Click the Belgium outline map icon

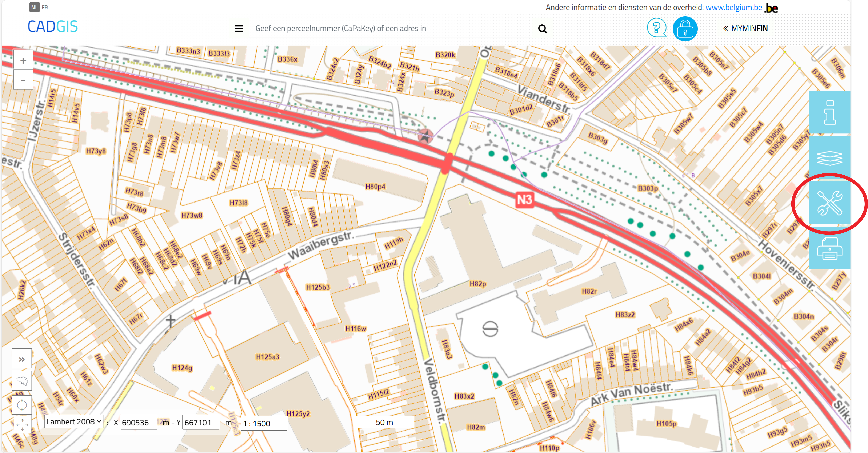click(x=22, y=381)
